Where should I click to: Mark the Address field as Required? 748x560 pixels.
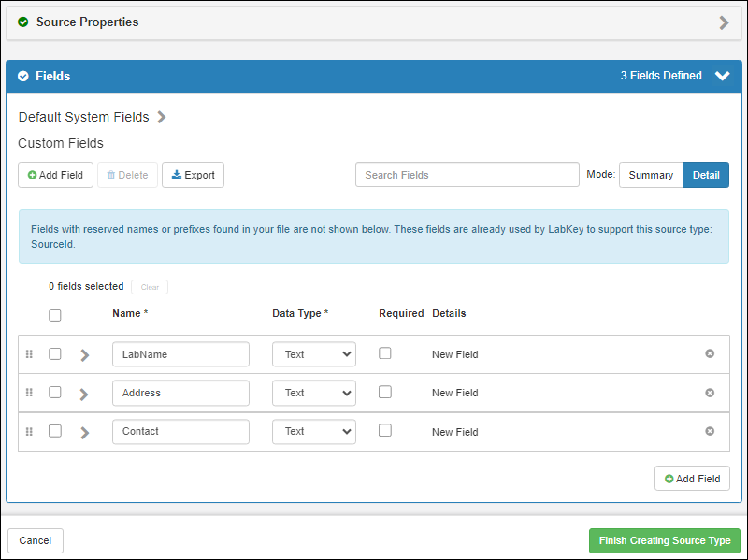point(385,392)
